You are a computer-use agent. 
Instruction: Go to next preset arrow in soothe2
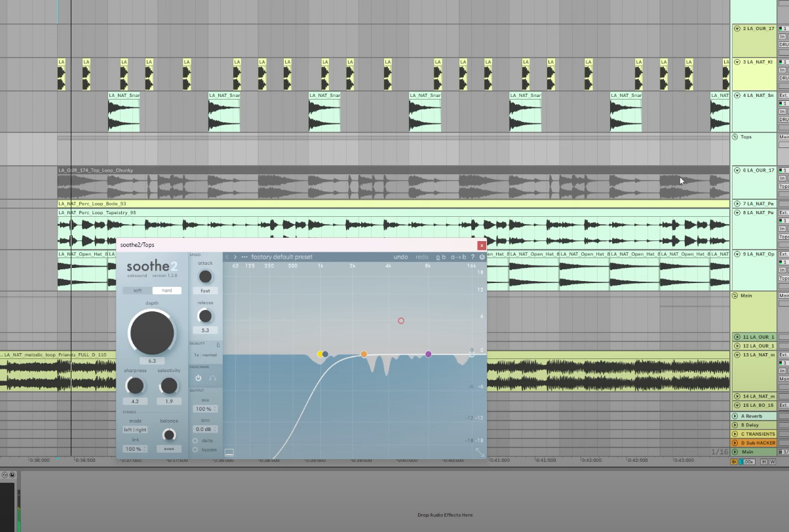tap(235, 257)
